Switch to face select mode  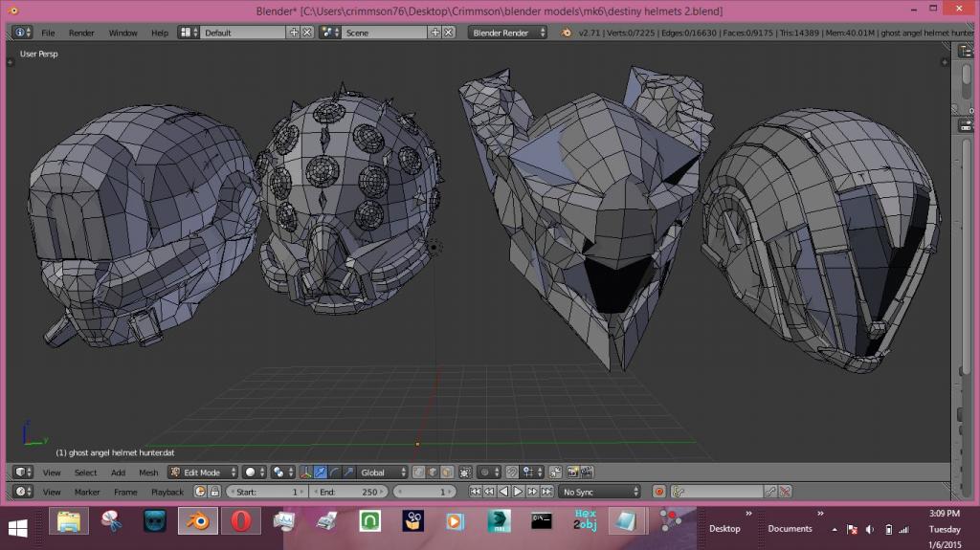[x=447, y=472]
